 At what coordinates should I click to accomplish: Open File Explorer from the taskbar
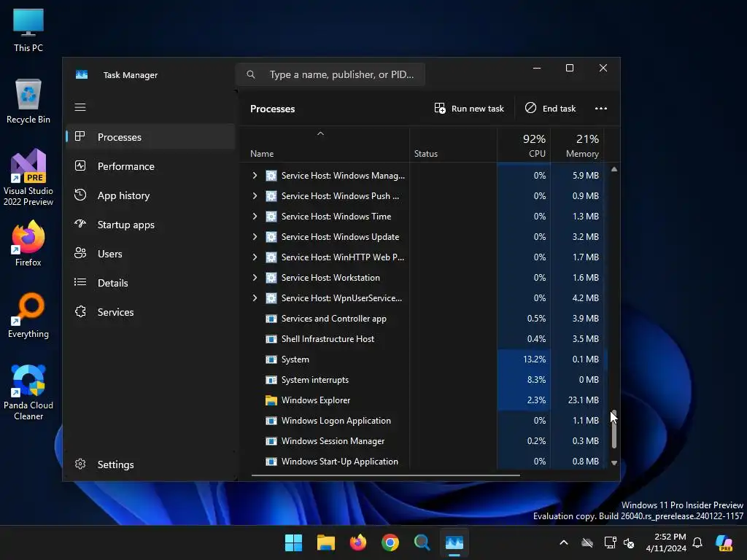click(x=326, y=542)
